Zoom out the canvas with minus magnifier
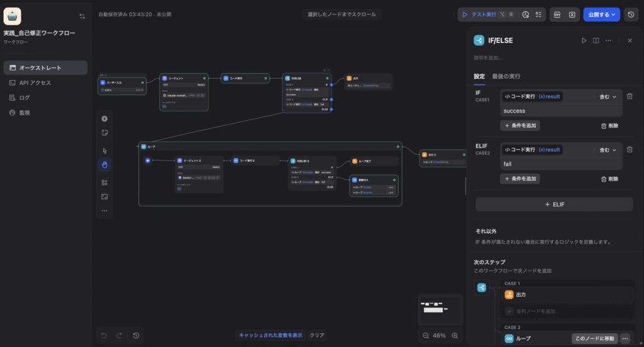The image size is (644, 347). coord(426,336)
